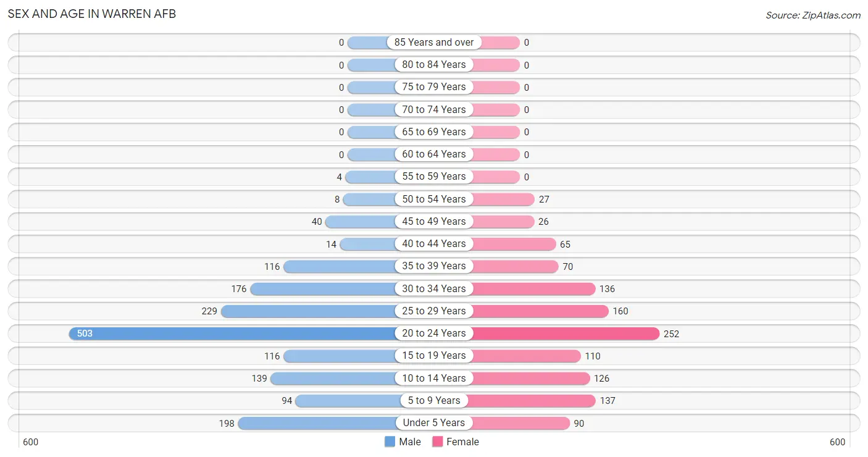Click the 20 to 24 Years label
Screen dimensions: 868x457
434,333
